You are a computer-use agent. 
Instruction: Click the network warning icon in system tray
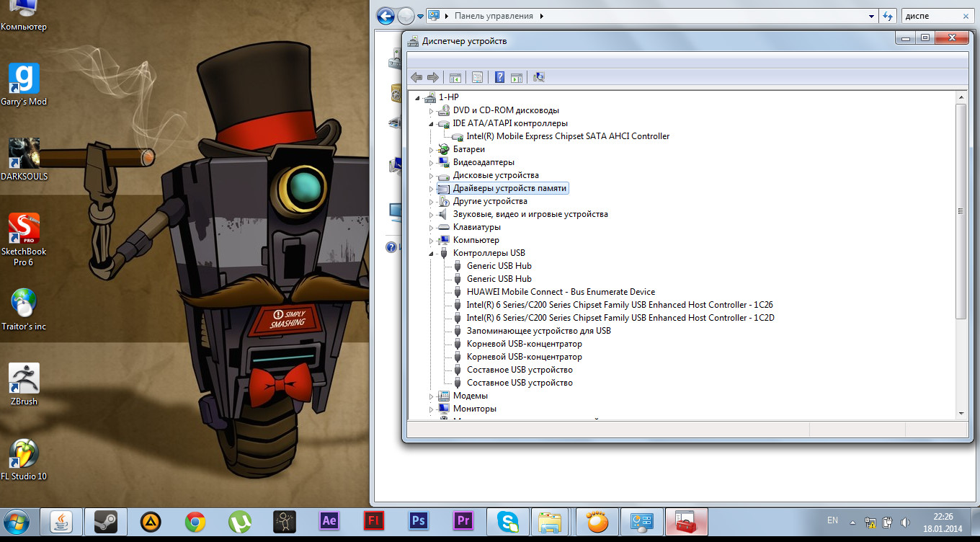(870, 523)
